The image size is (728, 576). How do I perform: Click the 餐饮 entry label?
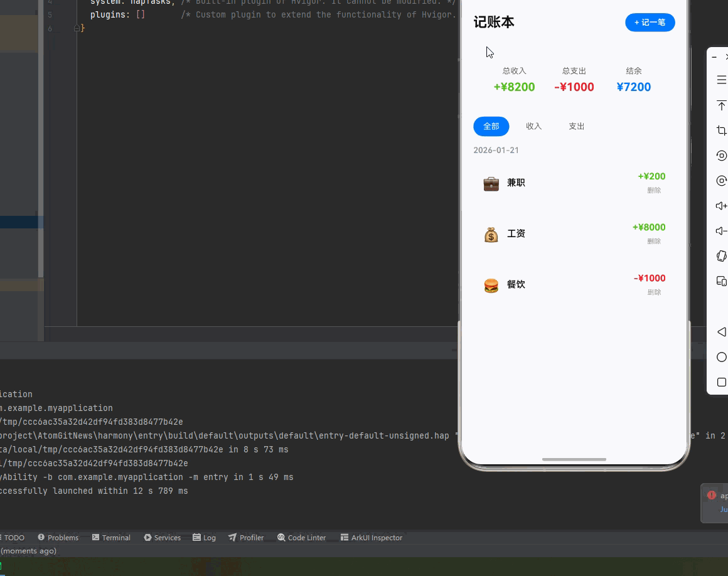point(516,284)
